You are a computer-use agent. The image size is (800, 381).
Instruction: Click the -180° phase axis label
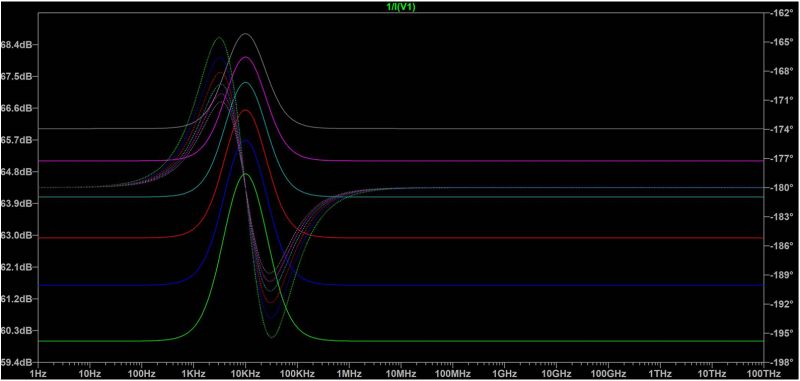[781, 188]
